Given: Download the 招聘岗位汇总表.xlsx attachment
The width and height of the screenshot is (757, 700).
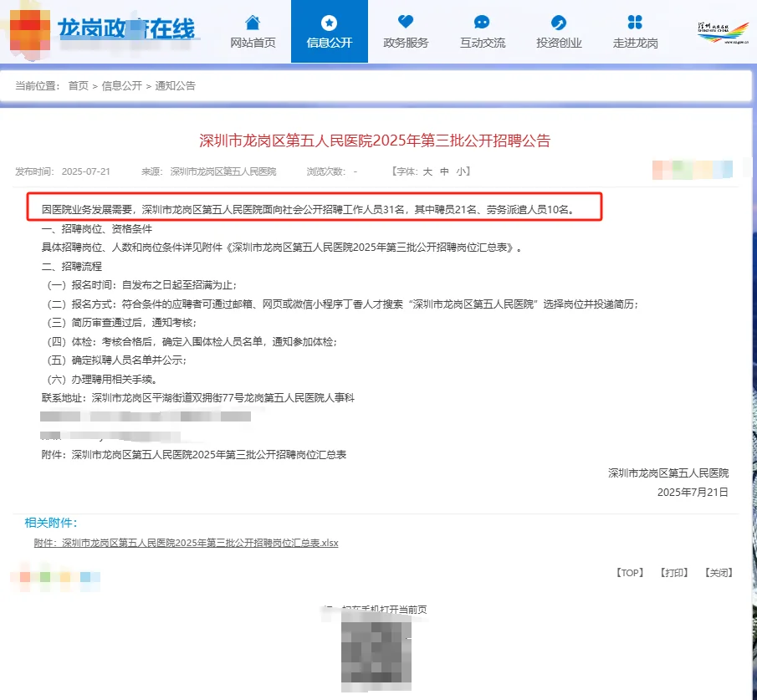Looking at the screenshot, I should click(x=186, y=543).
